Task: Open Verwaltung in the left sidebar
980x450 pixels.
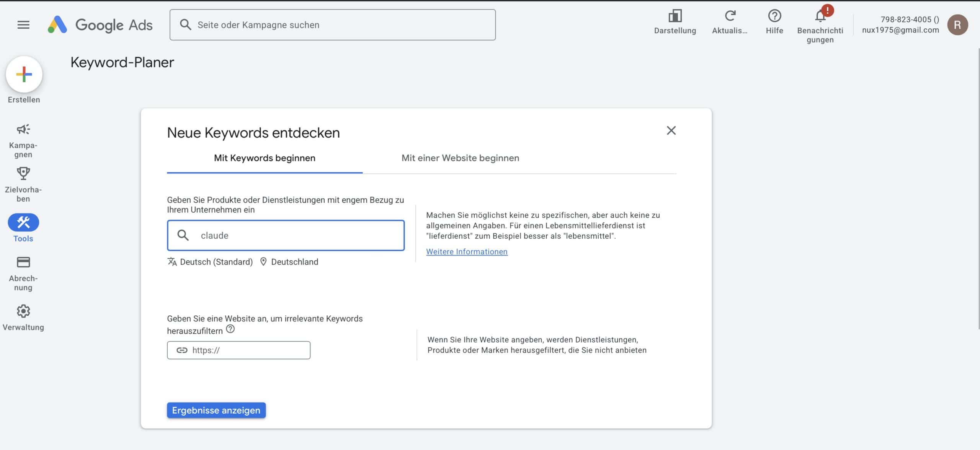Action: pos(23,318)
